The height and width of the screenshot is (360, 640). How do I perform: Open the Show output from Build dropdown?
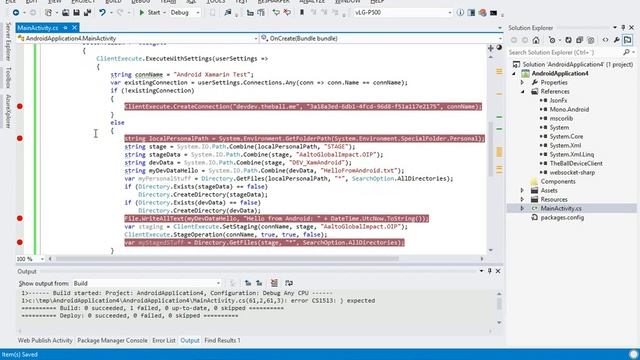pos(147,283)
